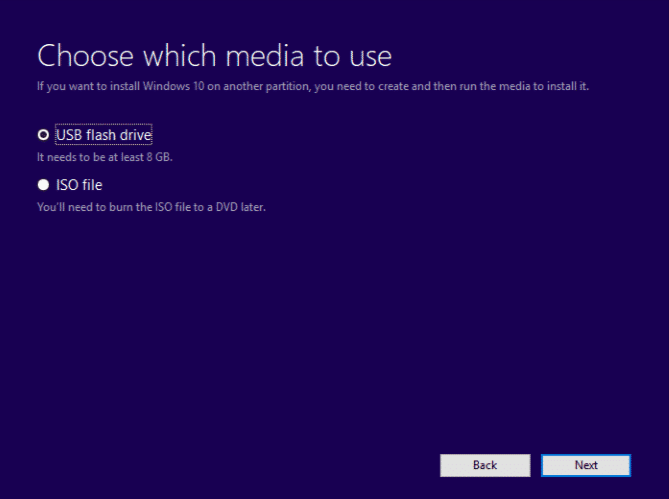This screenshot has height=499, width=669.
Task: Select the ISO file radio button
Action: click(43, 185)
